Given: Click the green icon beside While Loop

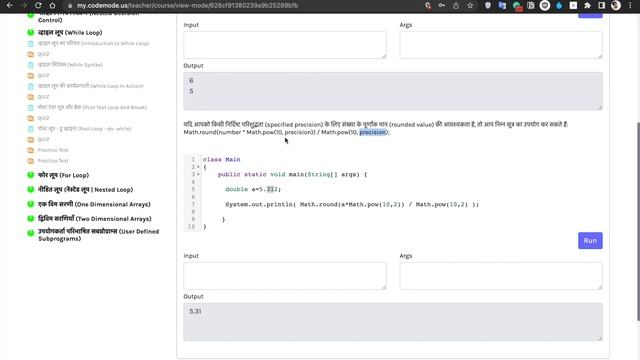Looking at the screenshot, I should click(31, 32).
